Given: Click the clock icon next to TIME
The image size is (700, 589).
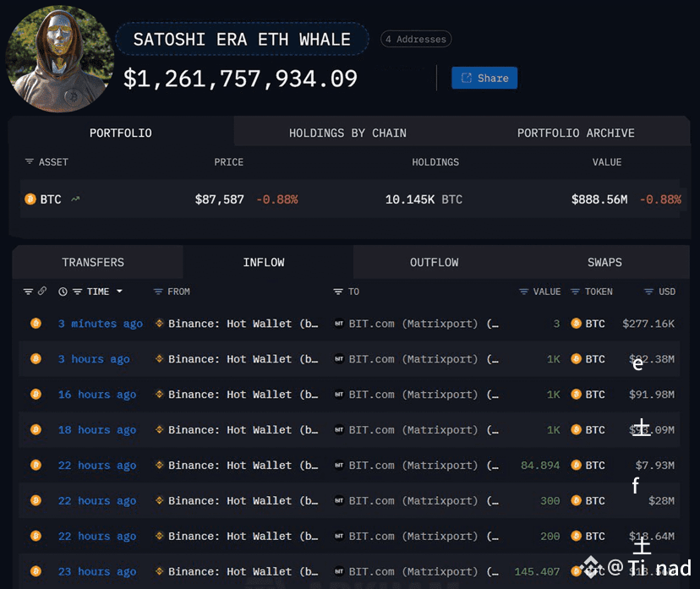Looking at the screenshot, I should point(63,292).
